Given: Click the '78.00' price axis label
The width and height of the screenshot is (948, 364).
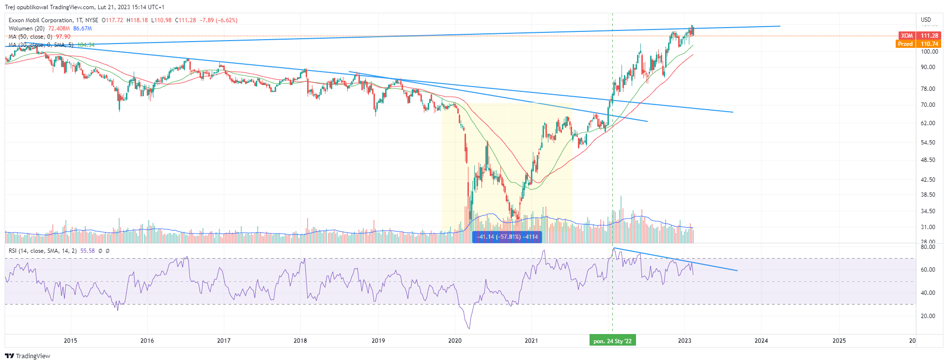Looking at the screenshot, I should coord(927,88).
